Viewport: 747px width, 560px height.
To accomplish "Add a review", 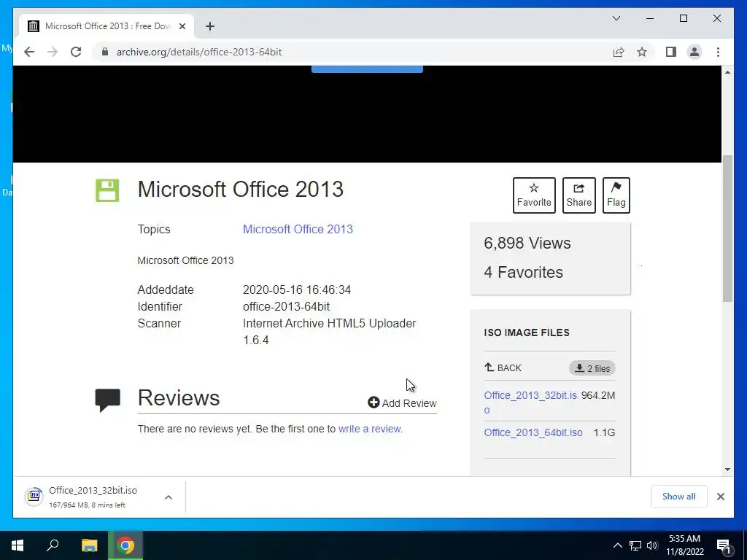I will [x=402, y=402].
